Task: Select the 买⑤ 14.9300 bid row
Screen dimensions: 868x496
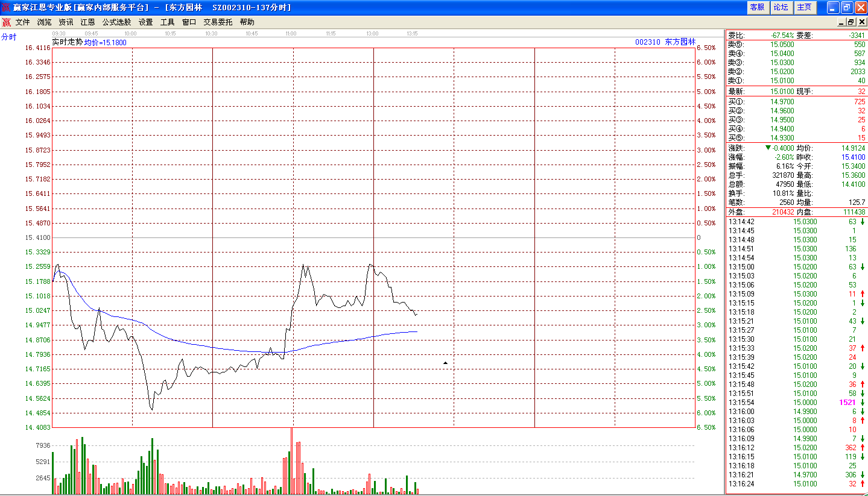Action: (796, 138)
